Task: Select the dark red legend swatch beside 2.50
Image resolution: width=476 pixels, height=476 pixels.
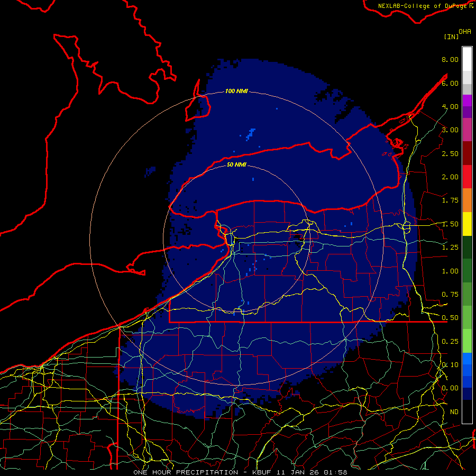Action: [x=467, y=153]
